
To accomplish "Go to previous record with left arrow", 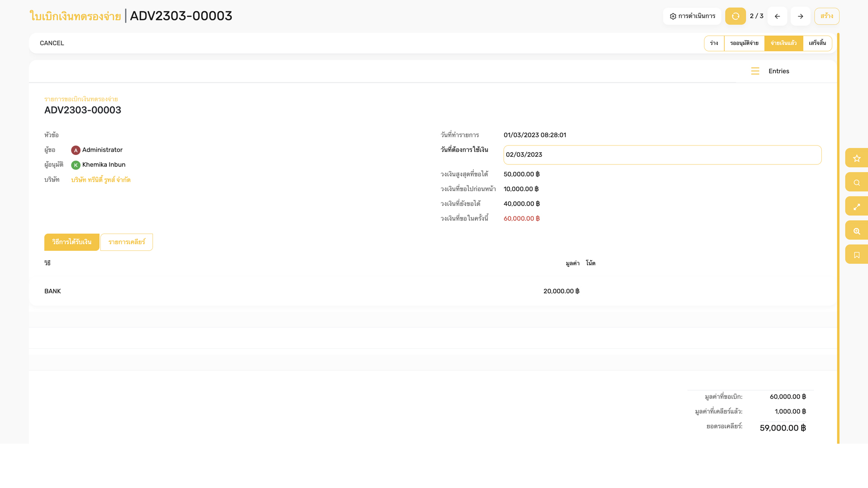I will point(777,16).
